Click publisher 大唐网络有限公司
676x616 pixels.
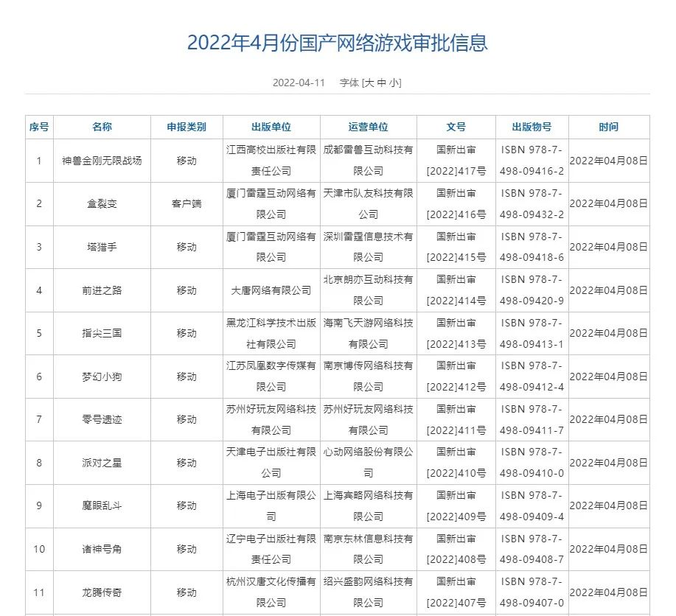[x=271, y=290]
